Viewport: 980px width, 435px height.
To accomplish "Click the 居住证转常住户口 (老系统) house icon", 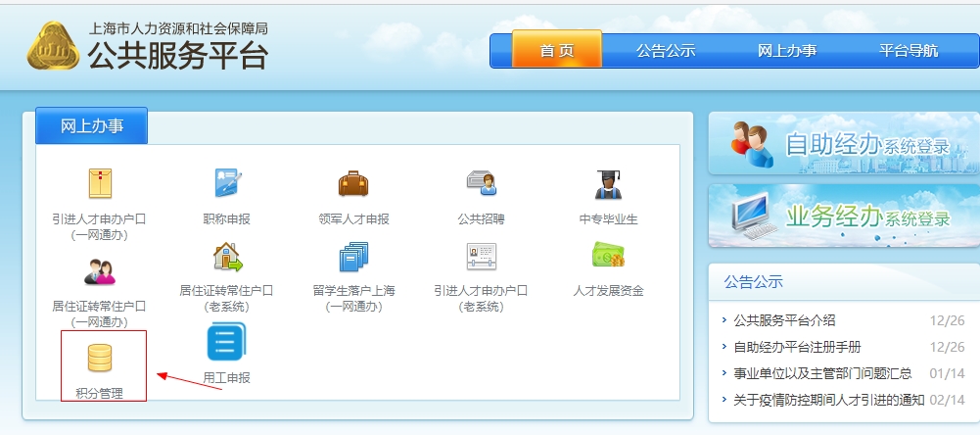I will [227, 257].
